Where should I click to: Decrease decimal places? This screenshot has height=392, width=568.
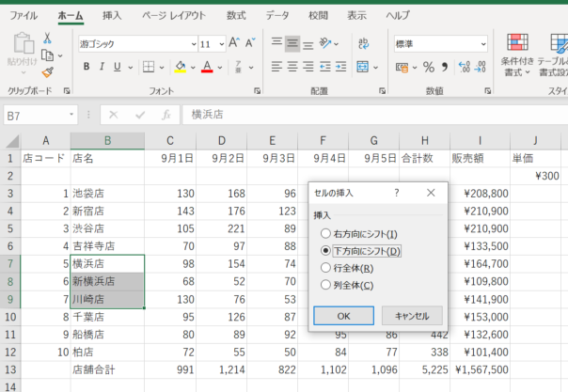[x=480, y=67]
